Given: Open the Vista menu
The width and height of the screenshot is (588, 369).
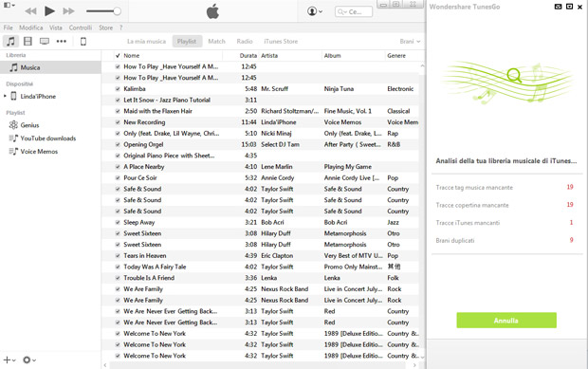Looking at the screenshot, I should (56, 28).
